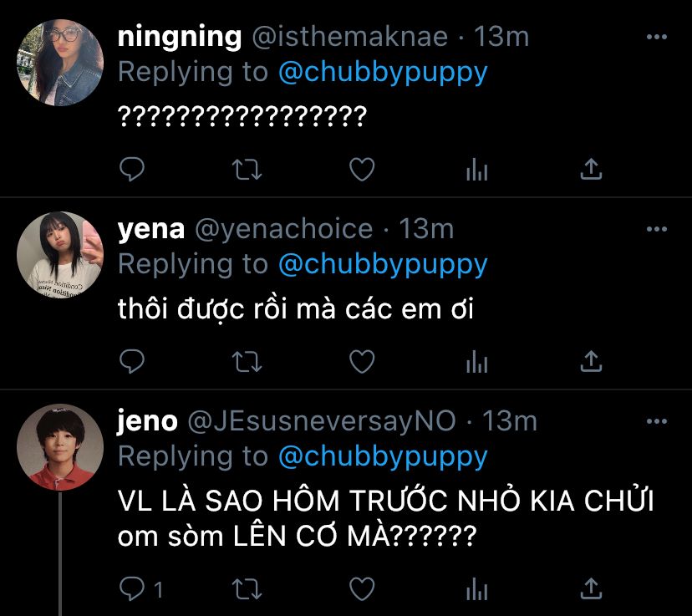Open more options on jeno's tweet
This screenshot has height=616, width=692.
pyautogui.click(x=658, y=421)
